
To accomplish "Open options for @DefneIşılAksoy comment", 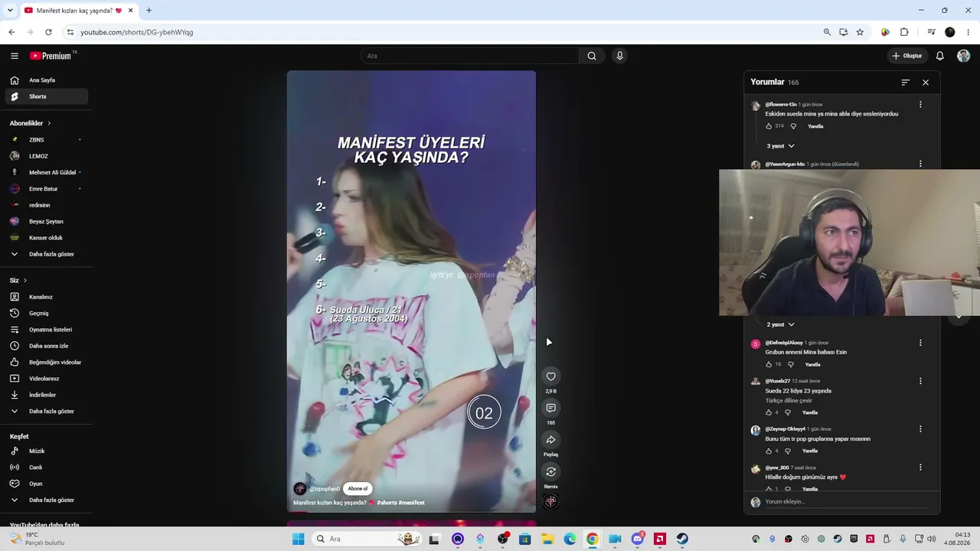I will pos(920,343).
